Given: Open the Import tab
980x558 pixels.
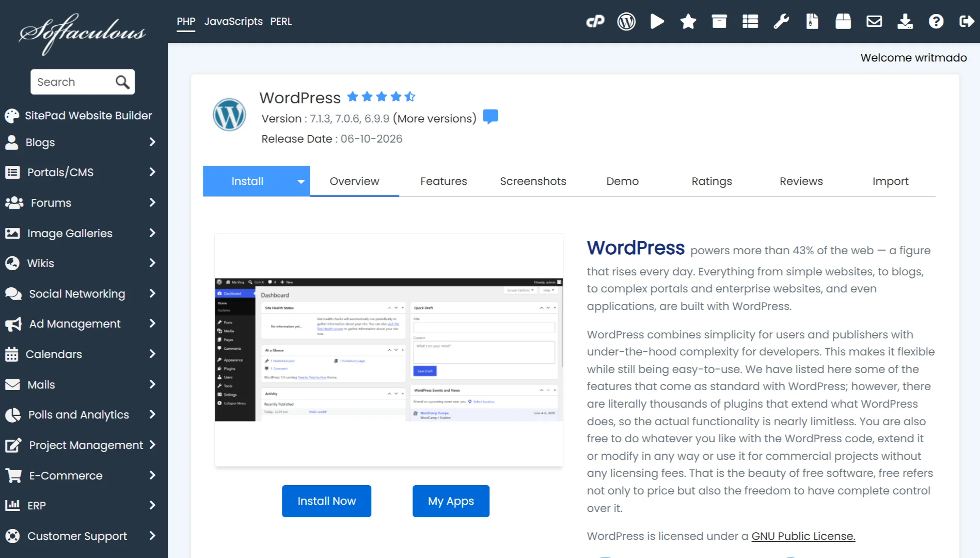Looking at the screenshot, I should tap(891, 181).
